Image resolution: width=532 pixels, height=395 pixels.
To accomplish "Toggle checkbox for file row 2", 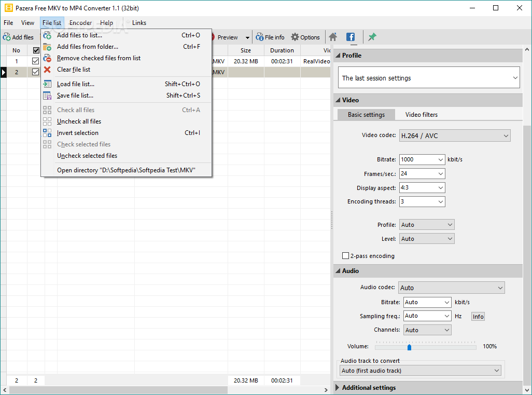I will (35, 72).
